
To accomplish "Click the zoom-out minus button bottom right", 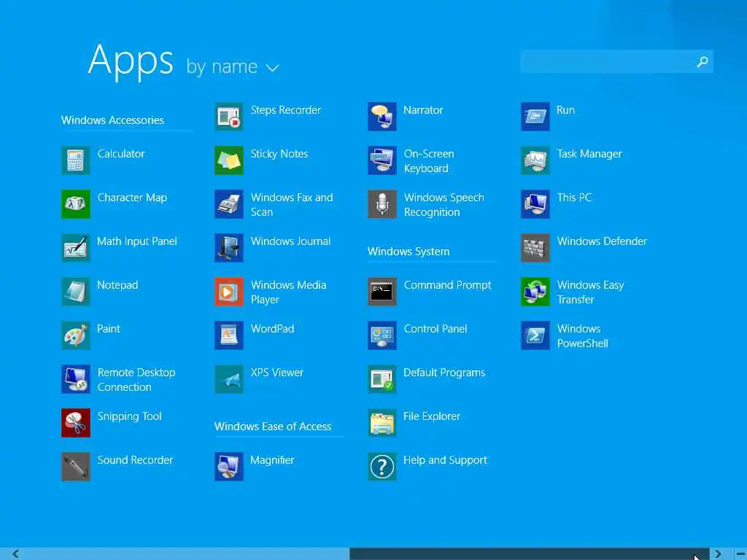I will pyautogui.click(x=740, y=554).
